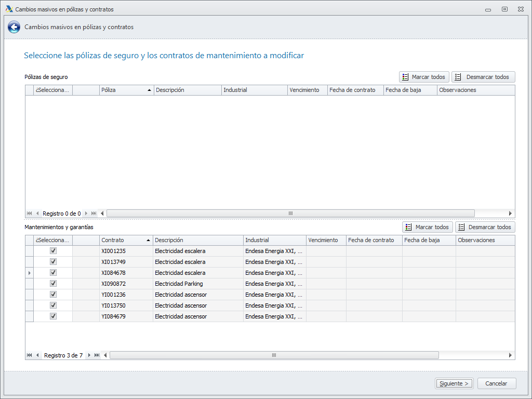Click Vencimiento header in Pólizas grid
The image size is (532, 399).
308,90
